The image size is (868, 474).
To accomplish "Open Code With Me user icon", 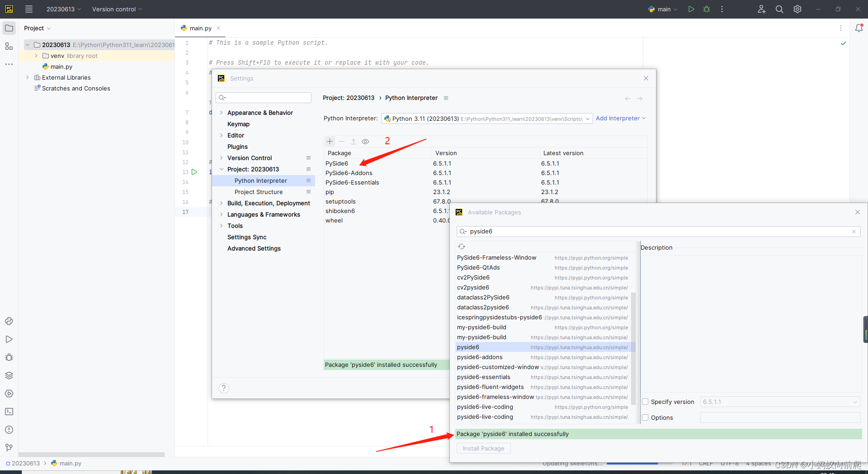I will [x=762, y=9].
